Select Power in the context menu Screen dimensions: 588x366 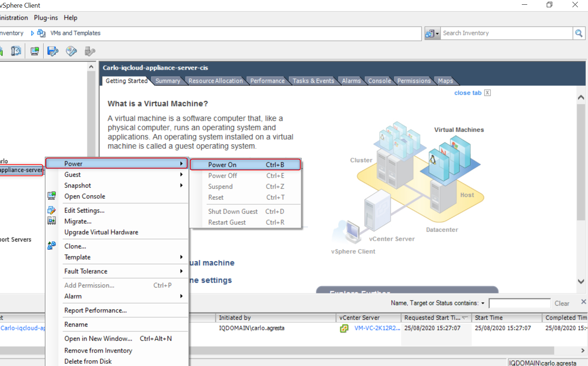[x=116, y=164]
